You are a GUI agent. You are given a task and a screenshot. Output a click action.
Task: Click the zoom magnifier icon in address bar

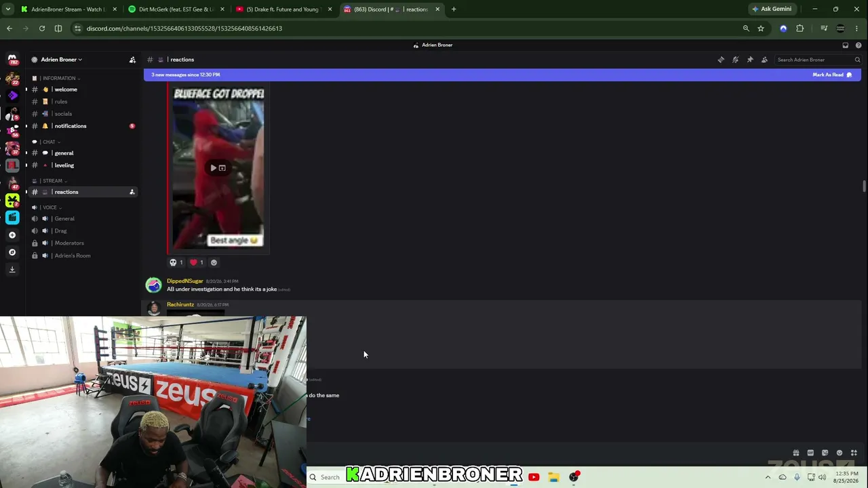point(746,28)
